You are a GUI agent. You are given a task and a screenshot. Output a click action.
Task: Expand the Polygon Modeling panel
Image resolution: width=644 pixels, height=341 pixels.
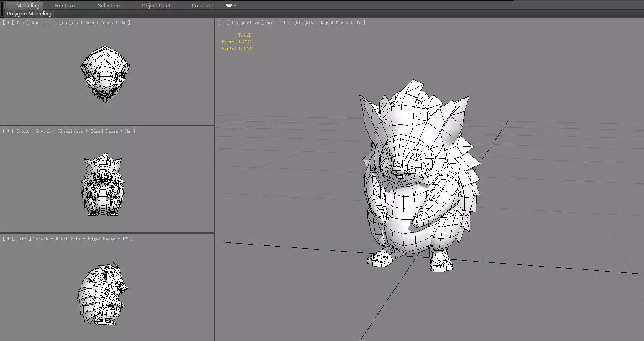click(x=29, y=14)
